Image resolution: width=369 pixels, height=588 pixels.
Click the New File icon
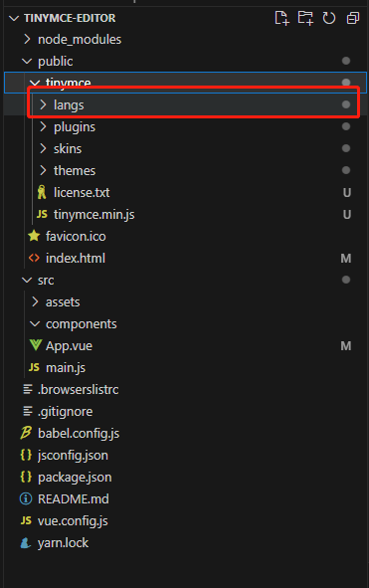pos(281,18)
